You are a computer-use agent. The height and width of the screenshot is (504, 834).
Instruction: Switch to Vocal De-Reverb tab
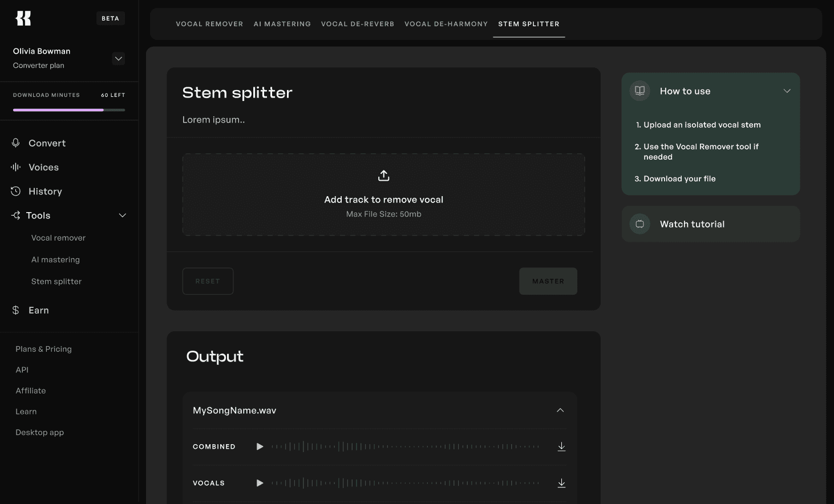pyautogui.click(x=358, y=24)
